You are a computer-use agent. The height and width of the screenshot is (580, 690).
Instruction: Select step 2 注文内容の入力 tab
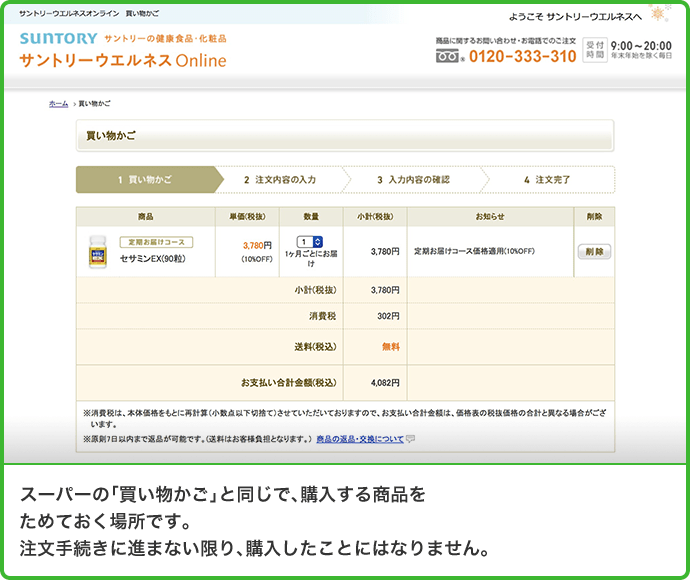280,180
